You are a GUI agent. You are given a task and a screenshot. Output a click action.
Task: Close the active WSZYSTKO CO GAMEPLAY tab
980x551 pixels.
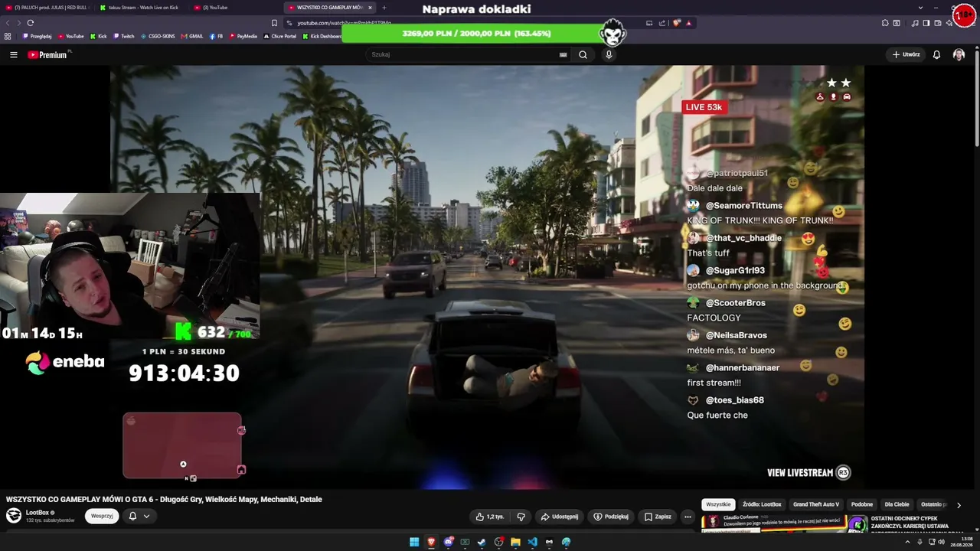coord(371,8)
